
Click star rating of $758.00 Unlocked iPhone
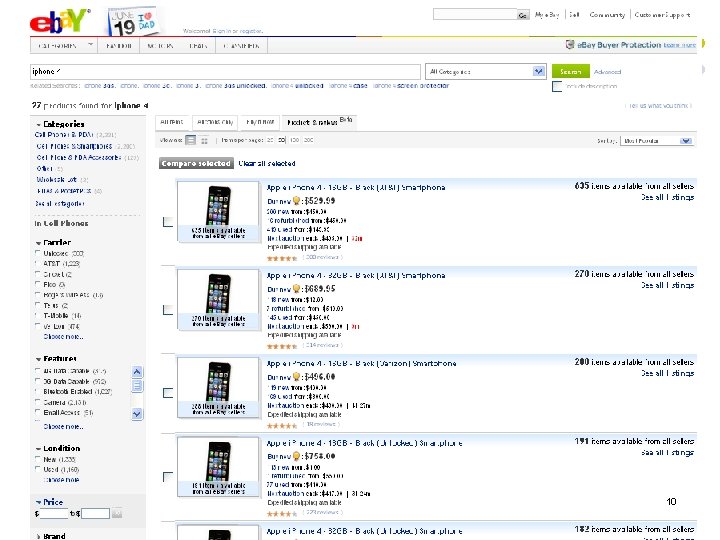[282, 513]
